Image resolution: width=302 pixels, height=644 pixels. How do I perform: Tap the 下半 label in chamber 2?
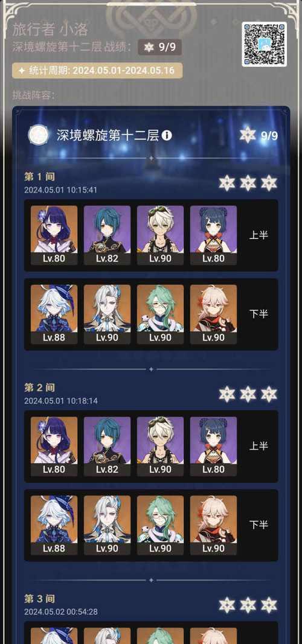point(259,525)
